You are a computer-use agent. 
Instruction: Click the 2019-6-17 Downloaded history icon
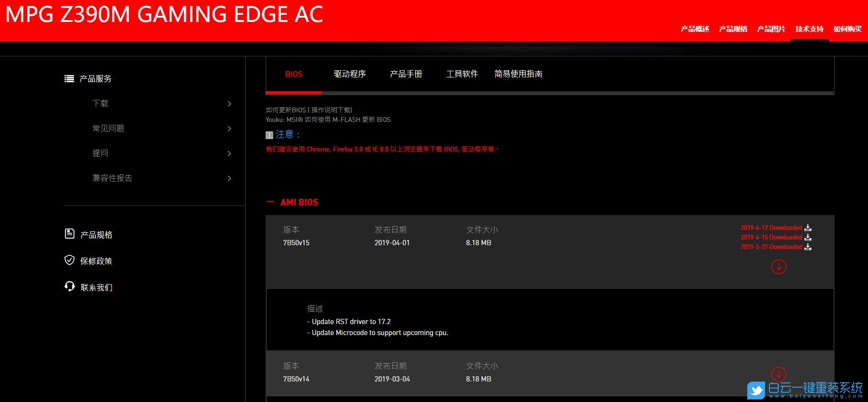pyautogui.click(x=808, y=228)
